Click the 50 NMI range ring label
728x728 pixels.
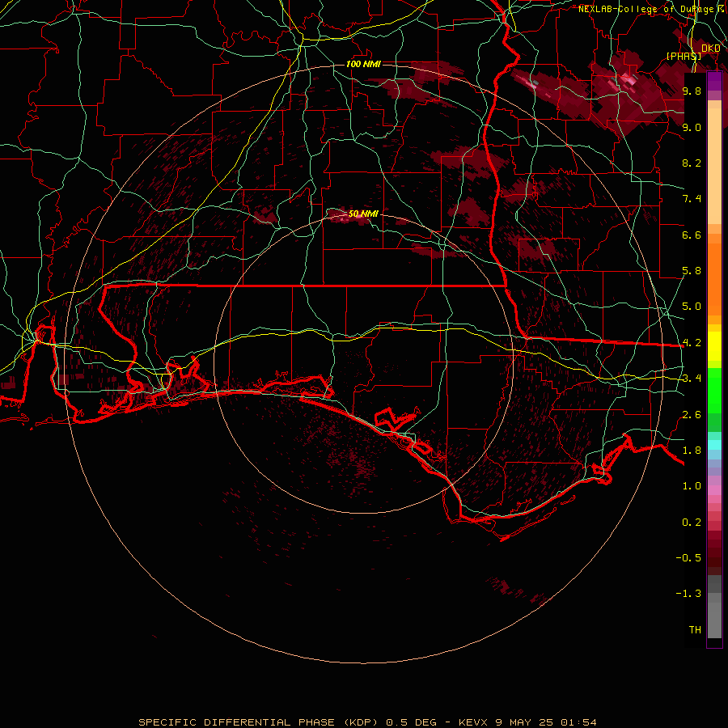coord(363,214)
